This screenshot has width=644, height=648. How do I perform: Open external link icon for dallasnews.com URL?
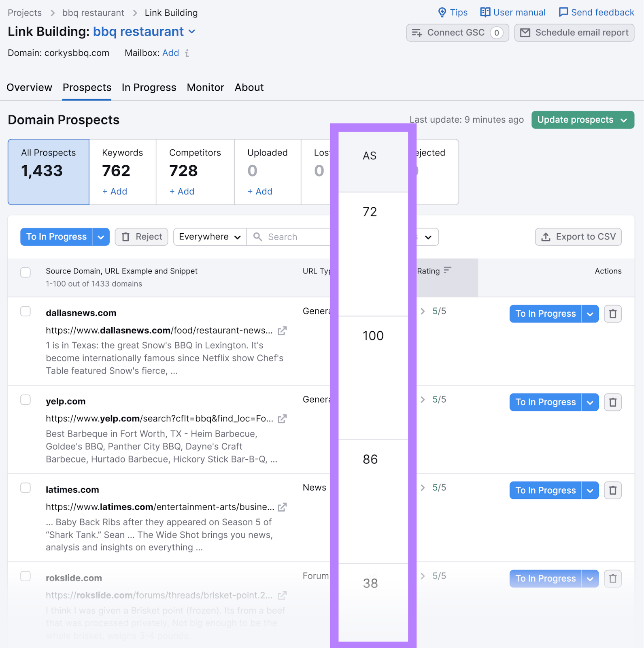[282, 331]
